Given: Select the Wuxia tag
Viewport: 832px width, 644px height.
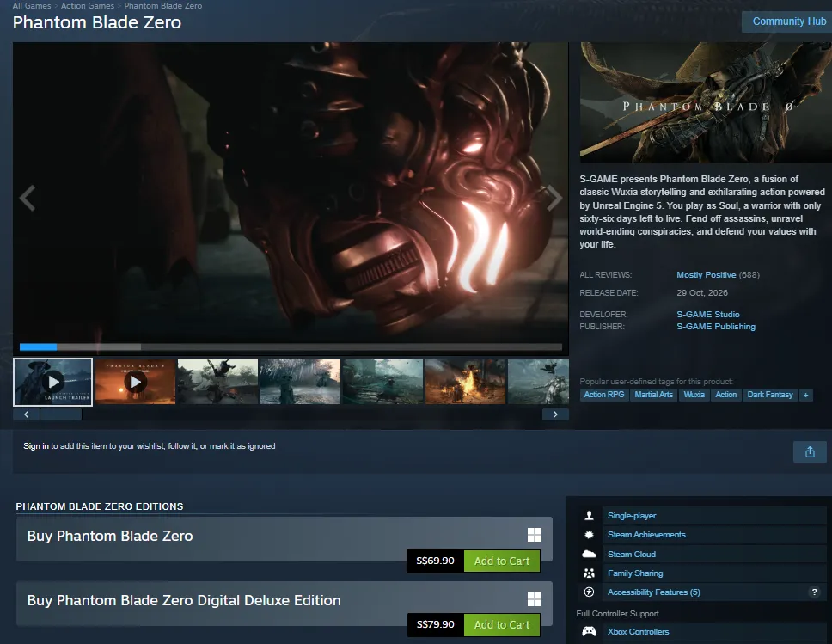Looking at the screenshot, I should tap(694, 395).
